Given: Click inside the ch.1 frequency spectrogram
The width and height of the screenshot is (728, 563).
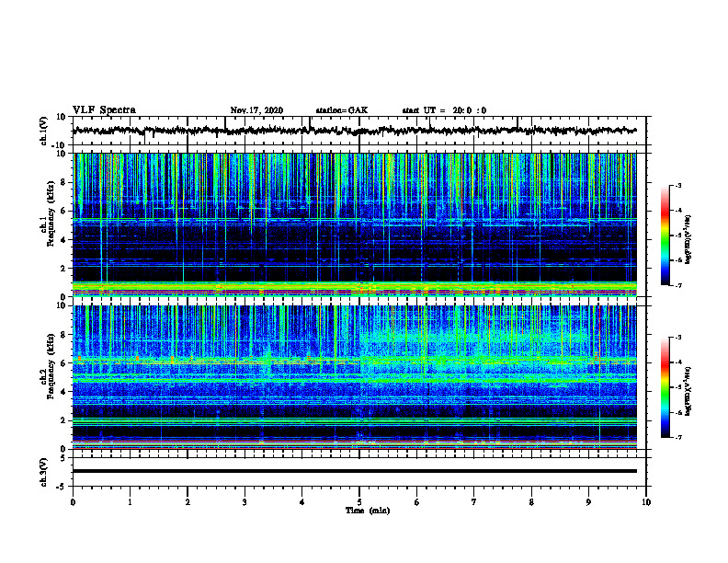Looking at the screenshot, I should 355,224.
